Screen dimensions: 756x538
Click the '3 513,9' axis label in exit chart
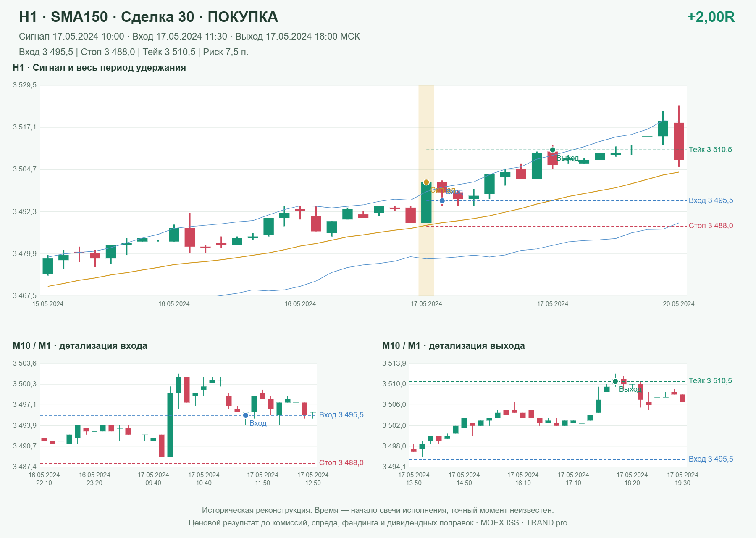click(x=394, y=363)
